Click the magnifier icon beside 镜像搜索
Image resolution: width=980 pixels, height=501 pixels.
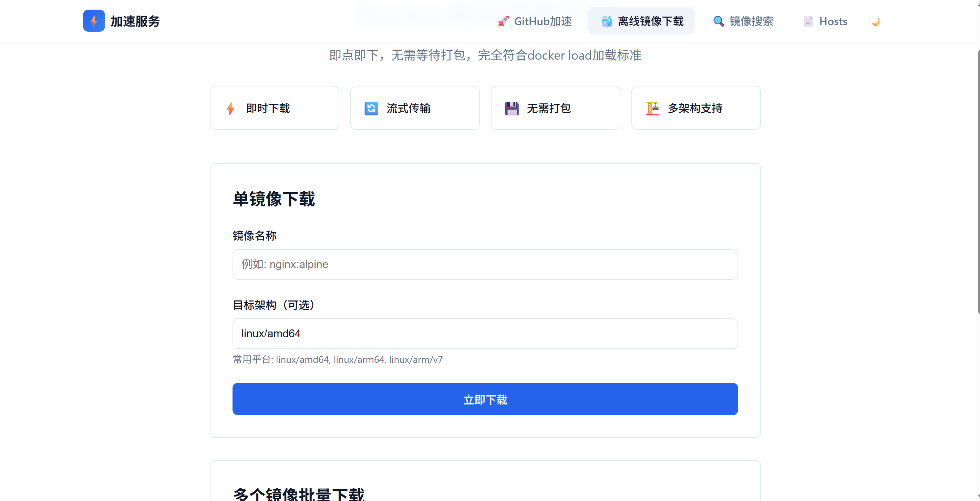(x=718, y=21)
